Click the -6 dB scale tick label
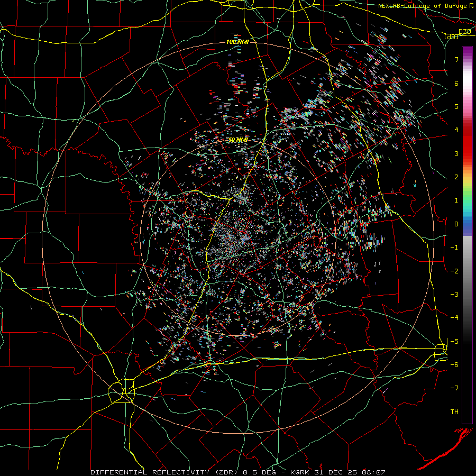476x476 pixels. 454,365
